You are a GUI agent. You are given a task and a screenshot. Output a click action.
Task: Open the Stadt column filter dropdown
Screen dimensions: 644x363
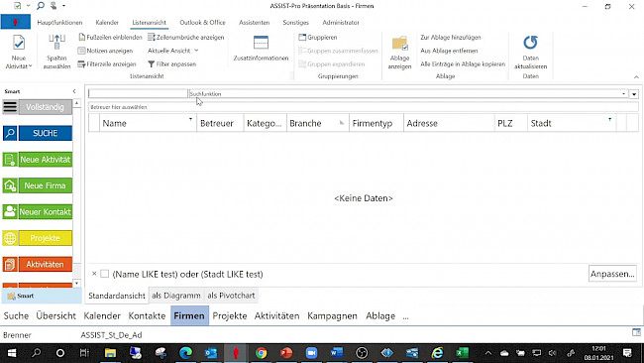[609, 119]
